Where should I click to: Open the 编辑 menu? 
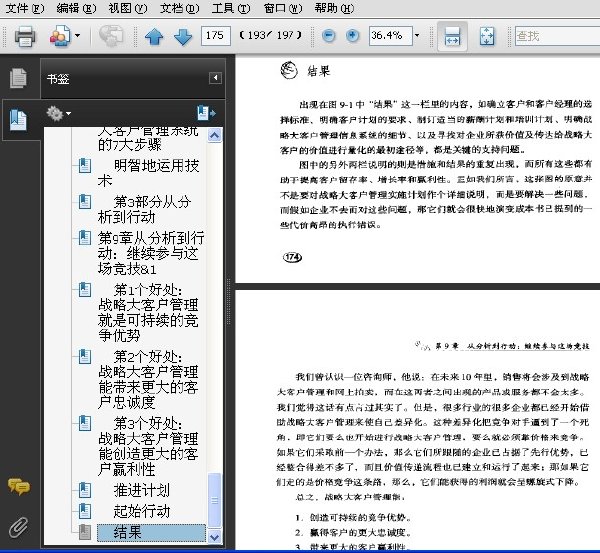pos(76,8)
